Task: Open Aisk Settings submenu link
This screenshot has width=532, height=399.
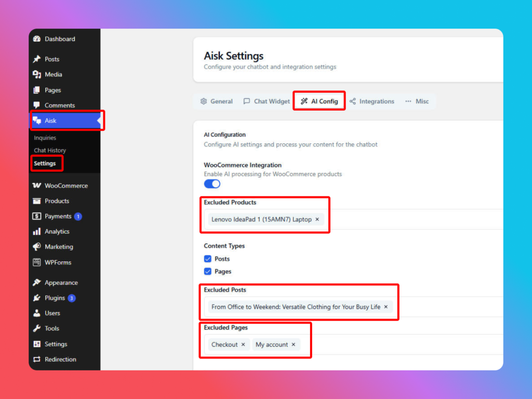Action: point(45,163)
